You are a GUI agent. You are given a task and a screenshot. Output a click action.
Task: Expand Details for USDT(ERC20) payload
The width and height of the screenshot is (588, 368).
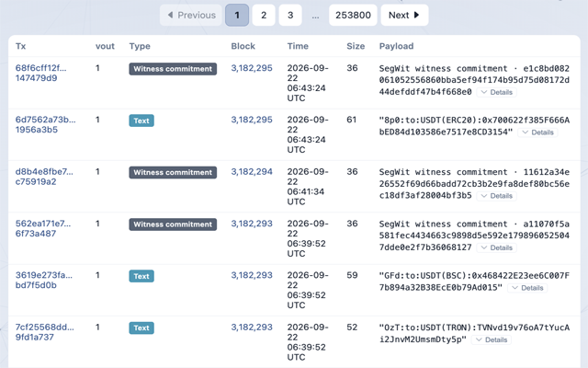click(537, 132)
